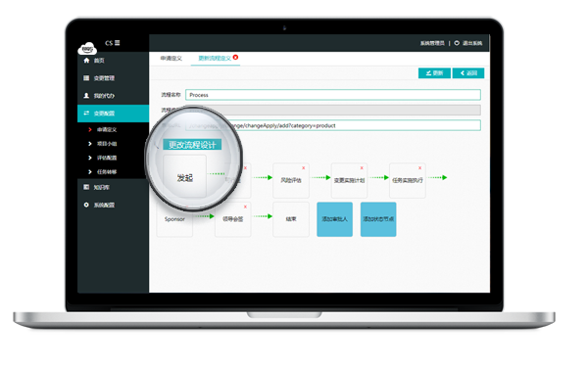Click the first blue add-node square button
The image size is (588, 368).
coord(334,219)
